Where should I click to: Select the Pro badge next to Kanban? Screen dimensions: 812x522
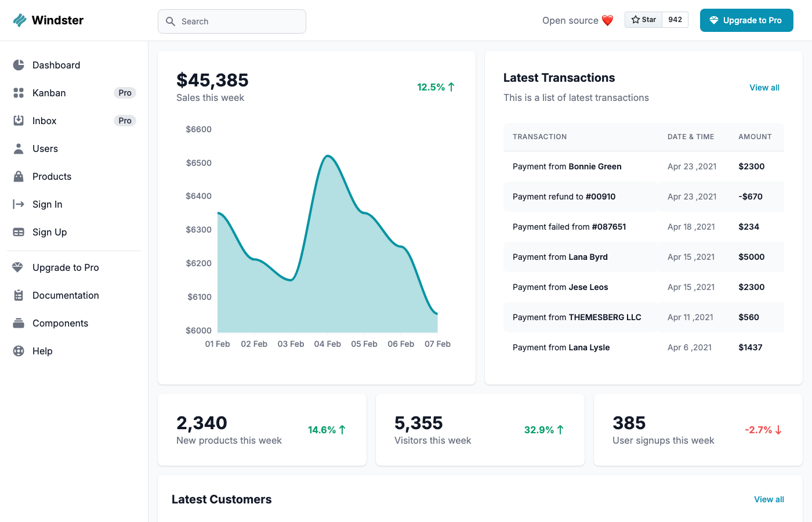pyautogui.click(x=125, y=93)
